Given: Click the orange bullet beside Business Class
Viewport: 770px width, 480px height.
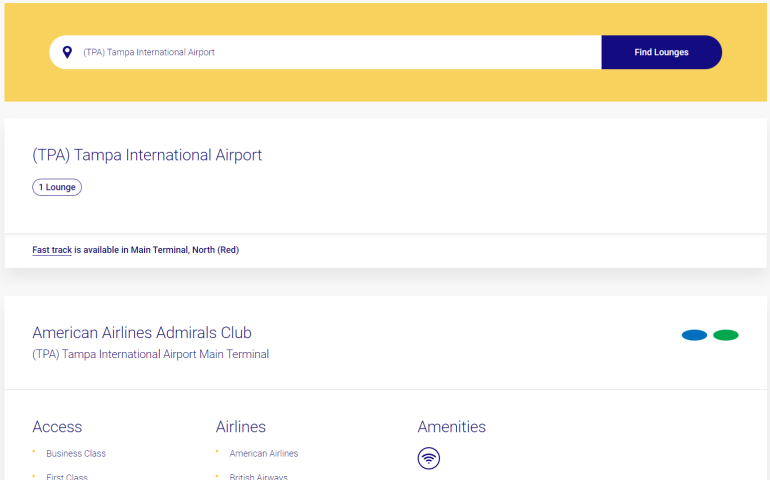Looking at the screenshot, I should coord(34,453).
